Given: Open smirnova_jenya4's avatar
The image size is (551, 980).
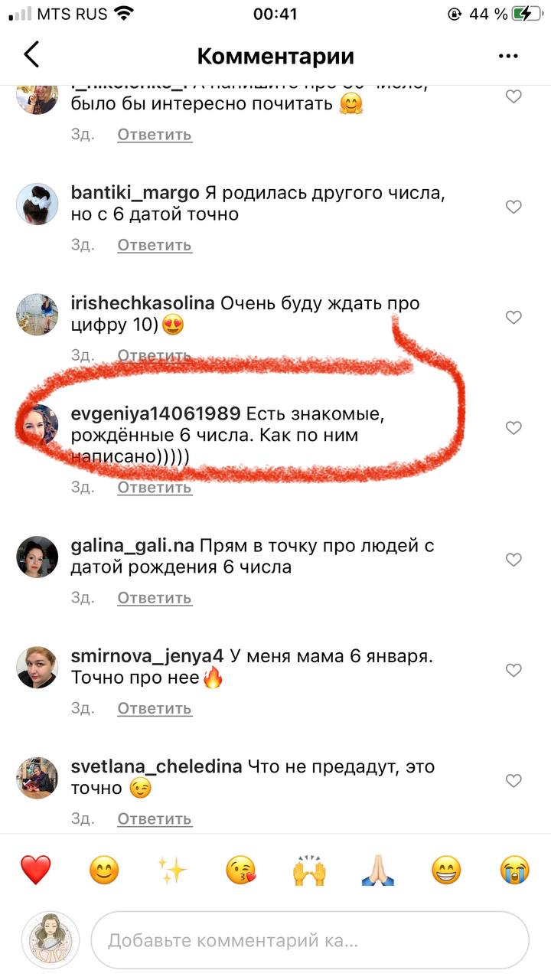Looking at the screenshot, I should coord(37,667).
